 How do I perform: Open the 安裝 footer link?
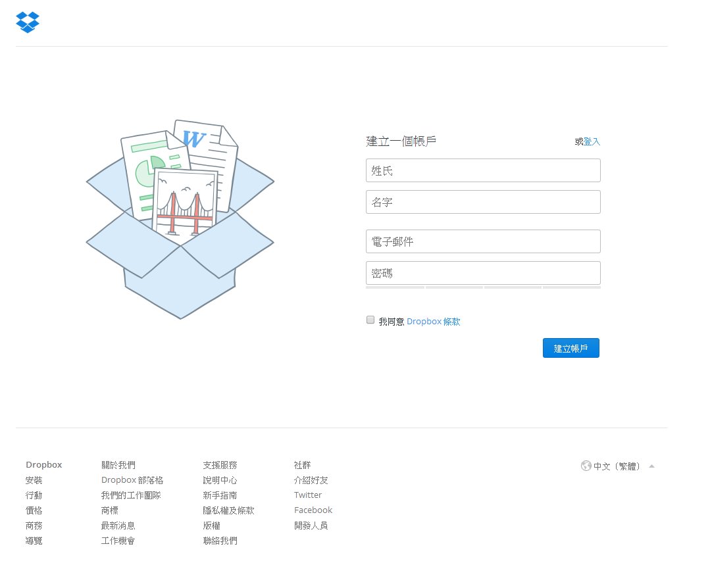coord(34,480)
